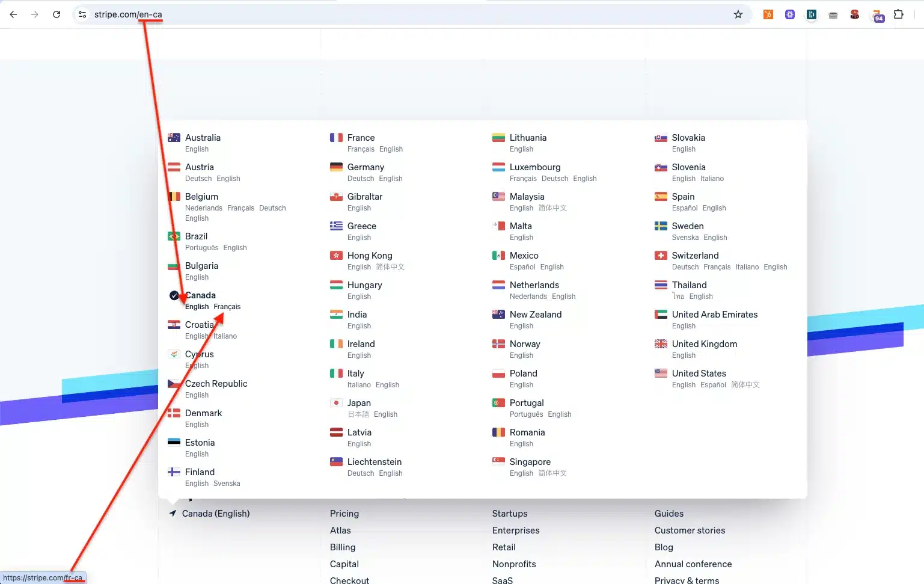924x584 pixels.
Task: Open the Startups footer link
Action: [x=510, y=514]
